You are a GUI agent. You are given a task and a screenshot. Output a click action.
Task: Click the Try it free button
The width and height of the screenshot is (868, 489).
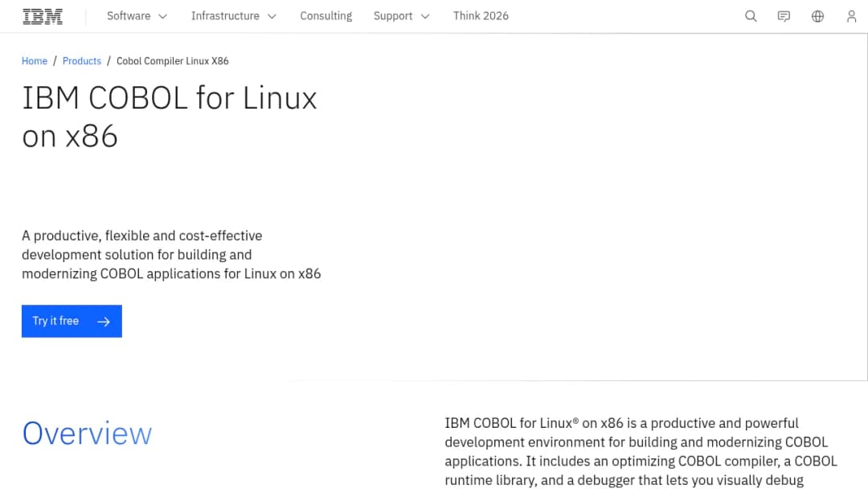pyautogui.click(x=72, y=321)
